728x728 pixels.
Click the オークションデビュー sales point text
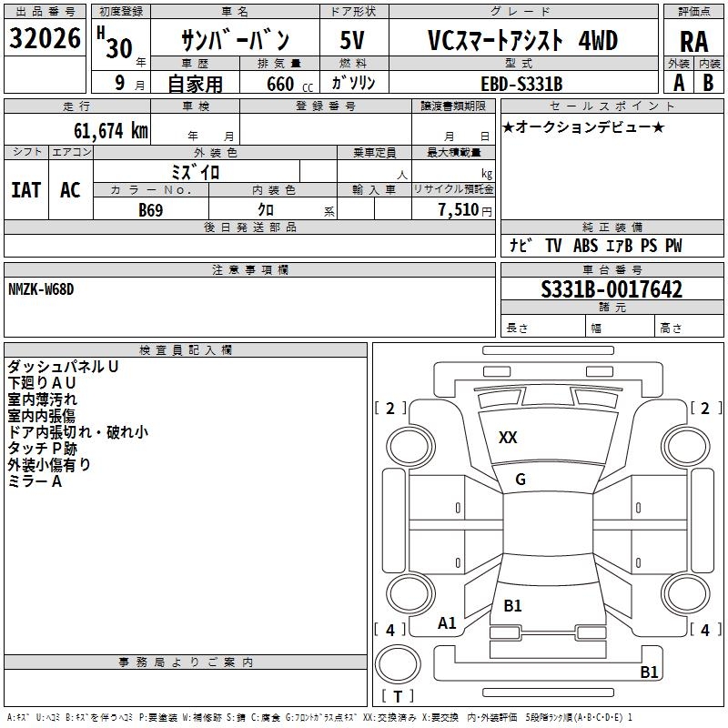tap(583, 126)
